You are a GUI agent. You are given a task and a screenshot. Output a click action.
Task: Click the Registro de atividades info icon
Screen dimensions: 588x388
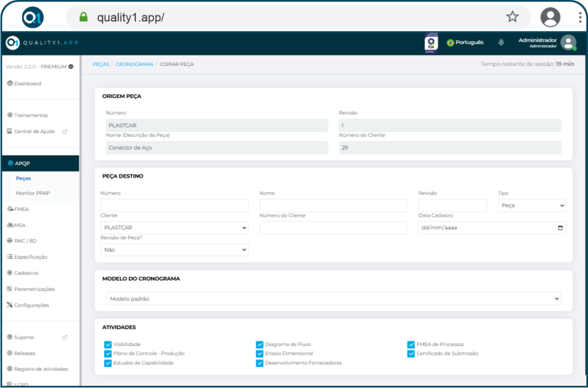[10, 369]
